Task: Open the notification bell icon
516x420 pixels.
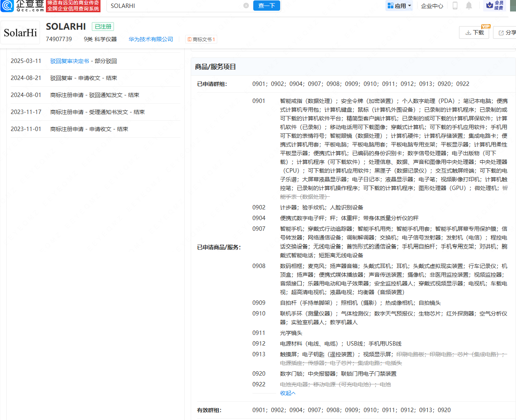Action: click(x=469, y=6)
